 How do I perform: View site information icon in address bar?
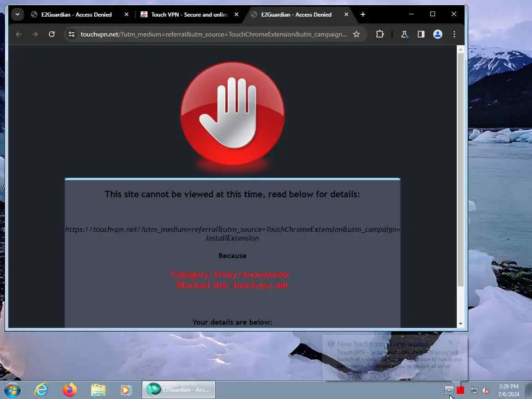(72, 34)
